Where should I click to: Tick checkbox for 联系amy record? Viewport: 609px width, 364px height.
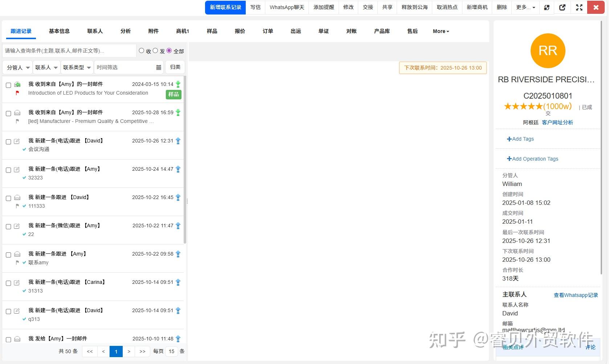point(8,255)
